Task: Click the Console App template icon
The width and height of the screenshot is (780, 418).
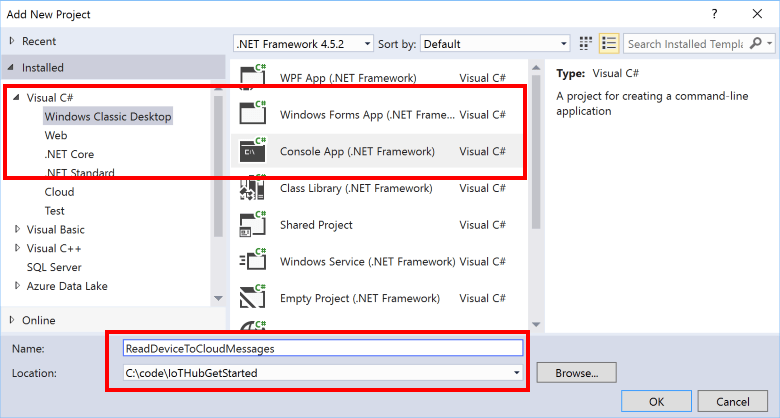Action: 253,150
